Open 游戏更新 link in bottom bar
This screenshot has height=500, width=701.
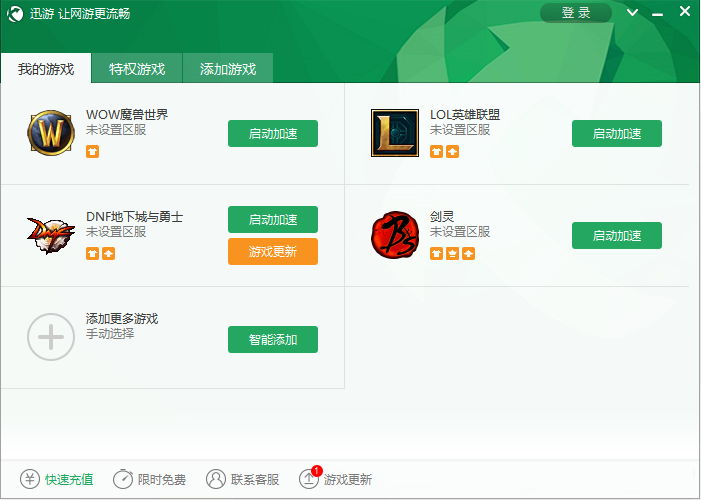348,480
